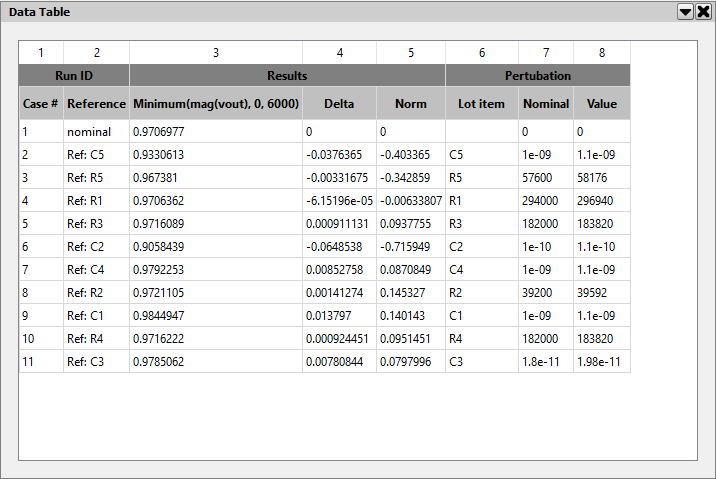The image size is (716, 479).
Task: Click the Results group header
Action: (x=287, y=75)
